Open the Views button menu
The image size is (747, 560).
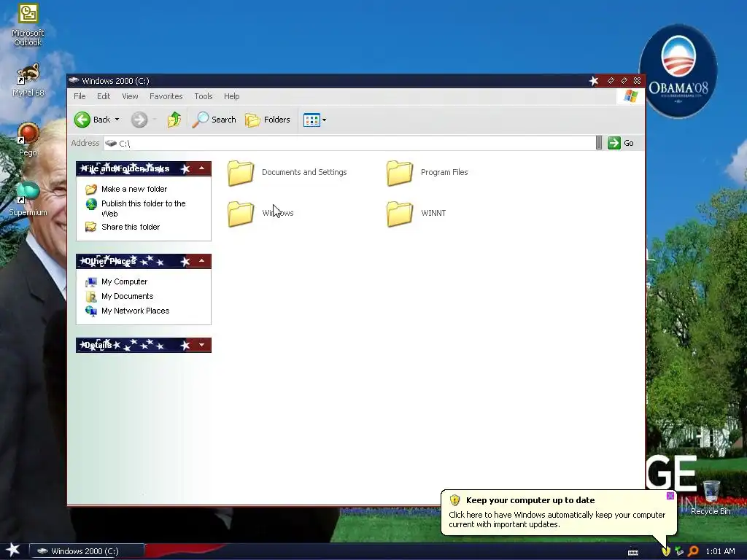pos(314,120)
